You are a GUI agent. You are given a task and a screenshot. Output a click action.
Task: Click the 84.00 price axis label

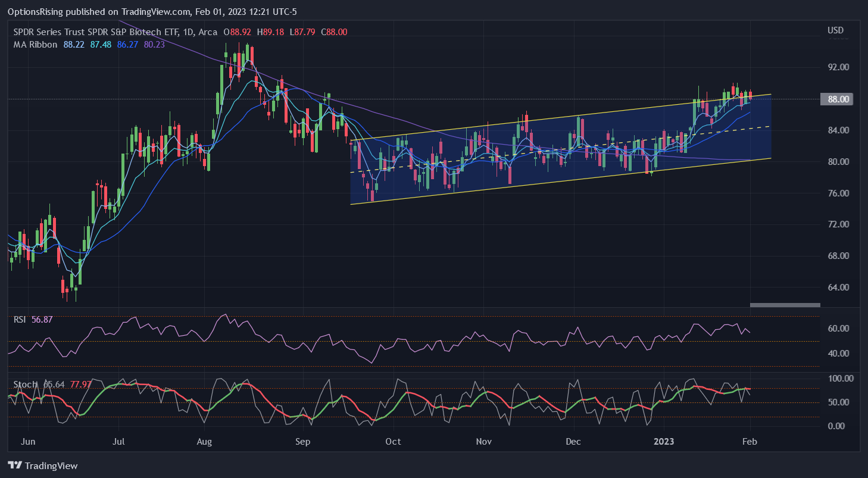click(837, 130)
